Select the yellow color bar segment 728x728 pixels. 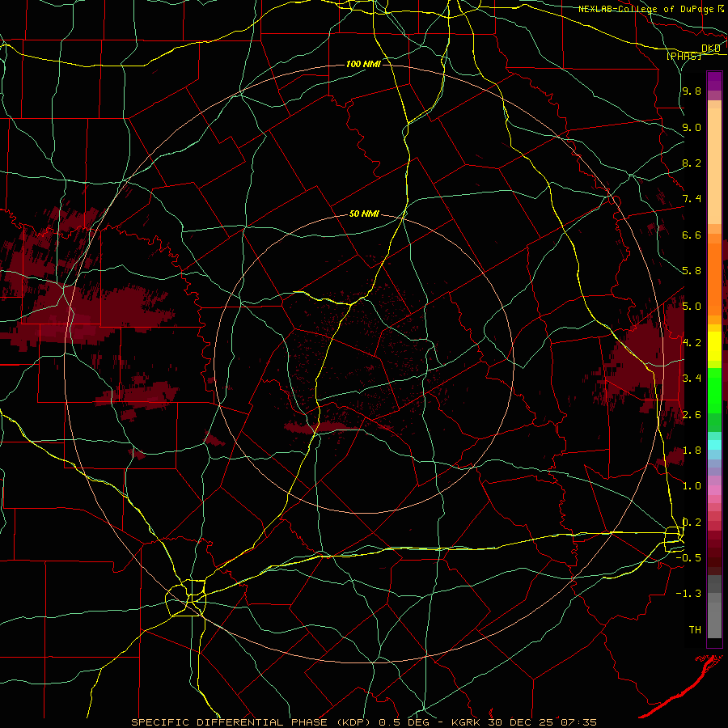pos(714,346)
